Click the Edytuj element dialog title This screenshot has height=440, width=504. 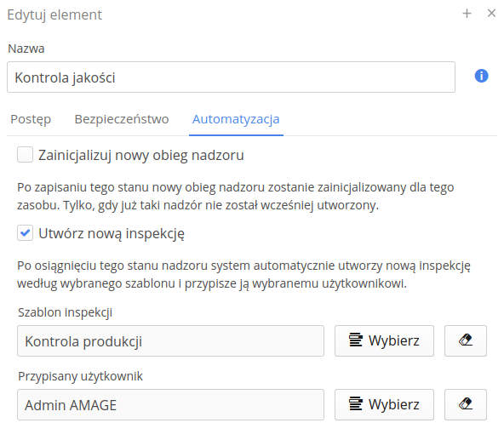[x=54, y=15]
